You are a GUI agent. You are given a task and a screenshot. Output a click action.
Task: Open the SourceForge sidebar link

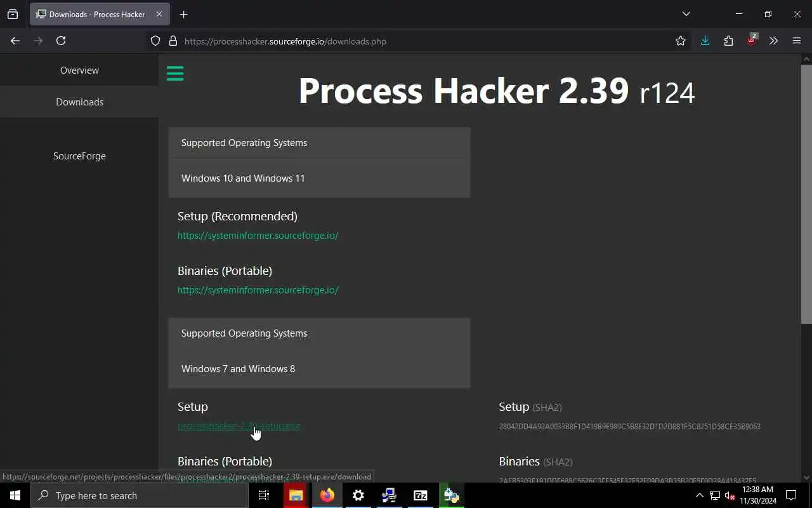pos(79,156)
